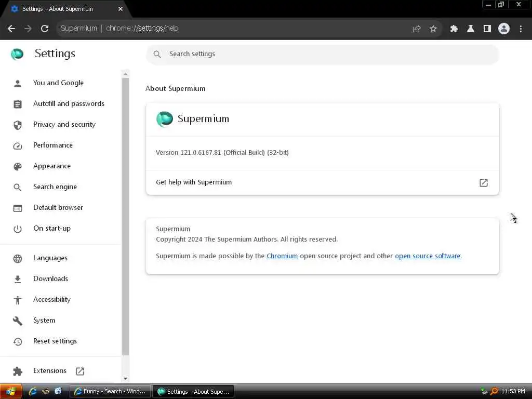Click the gauge icon for Performance
Image resolution: width=532 pixels, height=399 pixels.
[x=18, y=146]
